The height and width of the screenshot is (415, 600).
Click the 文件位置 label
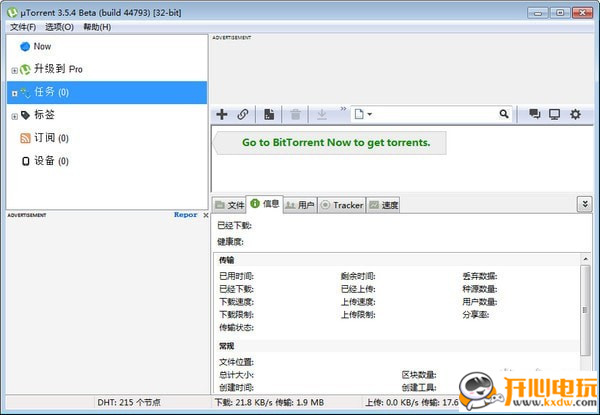(236, 362)
